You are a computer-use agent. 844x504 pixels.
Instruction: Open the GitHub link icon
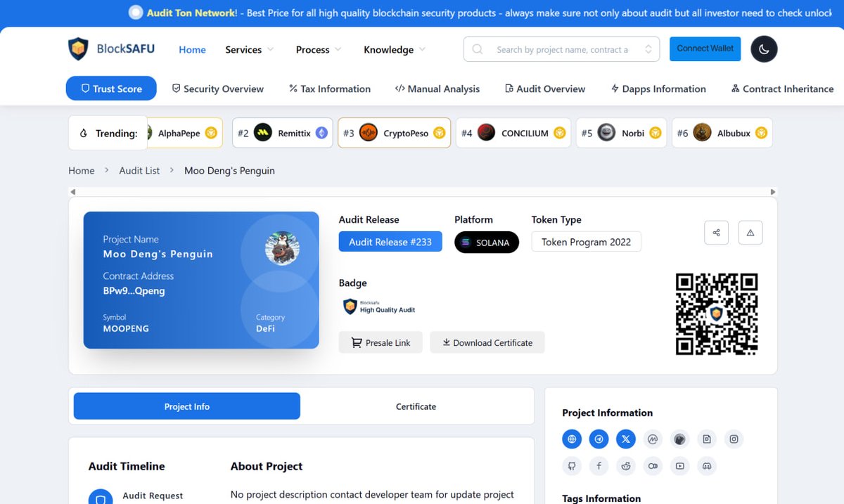tap(572, 466)
